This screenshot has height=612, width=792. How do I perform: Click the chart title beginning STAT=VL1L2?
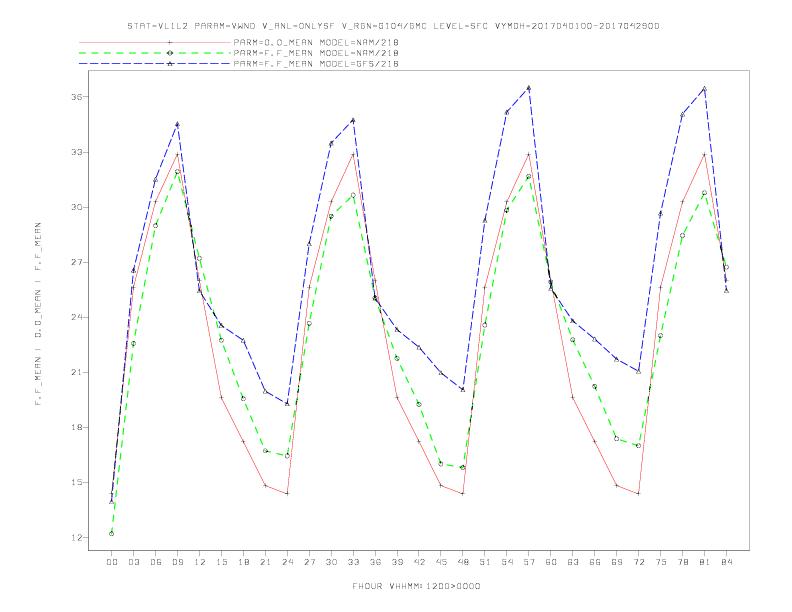click(x=393, y=26)
